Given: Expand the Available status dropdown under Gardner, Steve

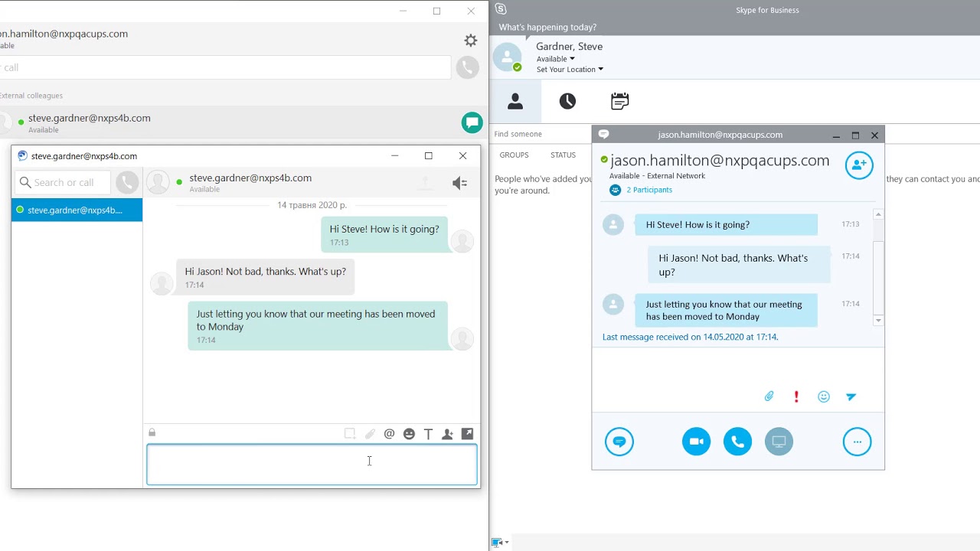Looking at the screenshot, I should coord(556,59).
